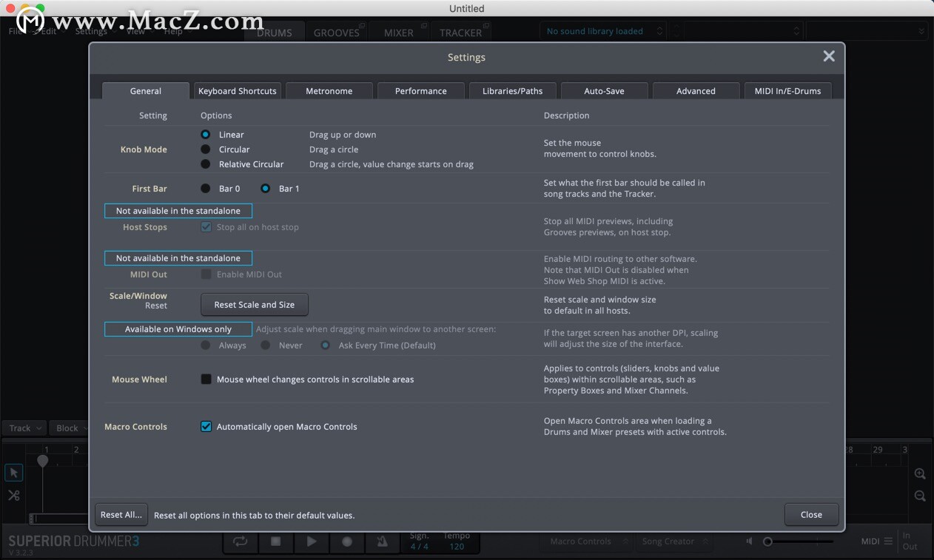Mute using the speaker volume icon
This screenshot has width=934, height=560.
749,542
